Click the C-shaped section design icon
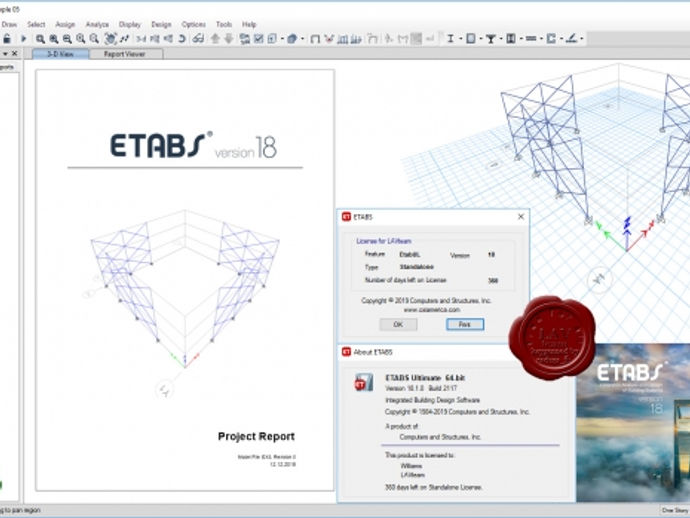Viewport: 690px width, 518px height. point(551,39)
